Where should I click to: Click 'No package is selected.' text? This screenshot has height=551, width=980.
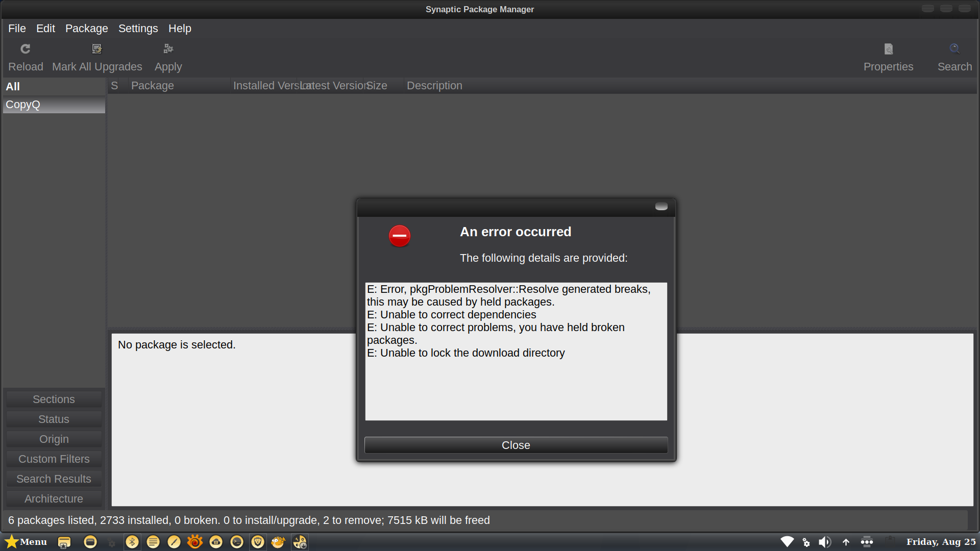click(177, 345)
